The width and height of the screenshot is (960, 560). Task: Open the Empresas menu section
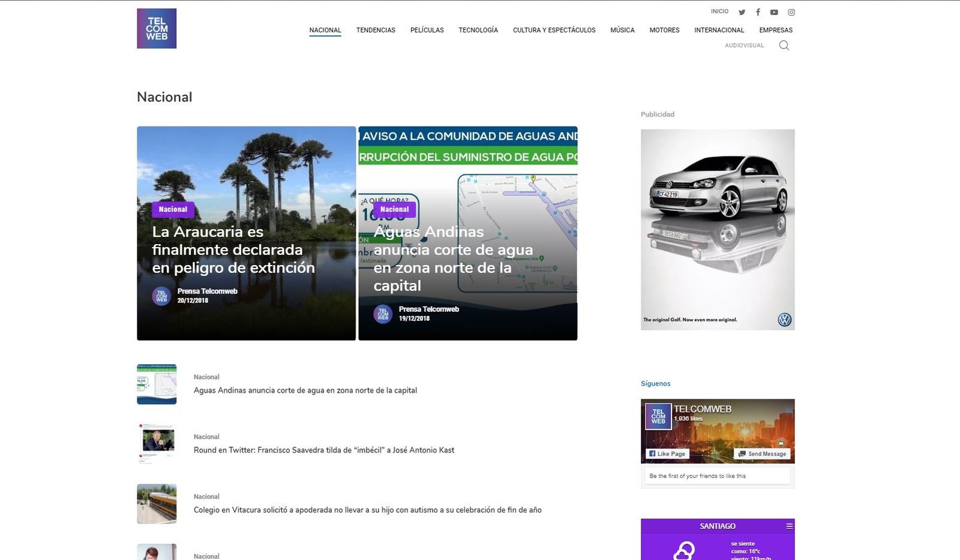pos(776,30)
